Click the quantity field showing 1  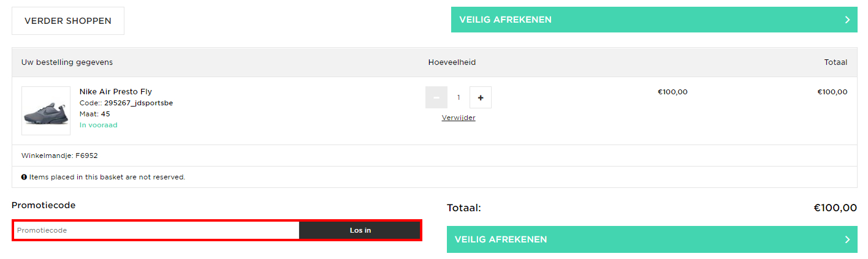(459, 97)
